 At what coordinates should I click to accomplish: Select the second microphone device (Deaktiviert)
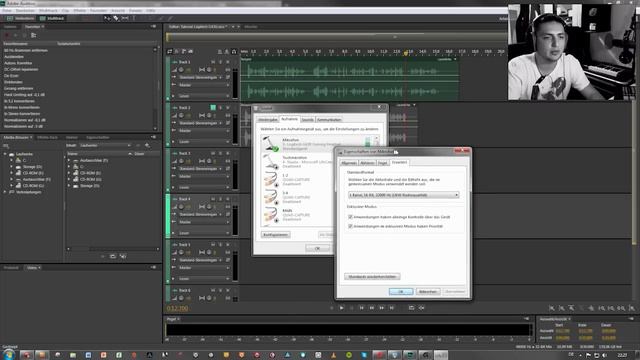tap(297, 161)
